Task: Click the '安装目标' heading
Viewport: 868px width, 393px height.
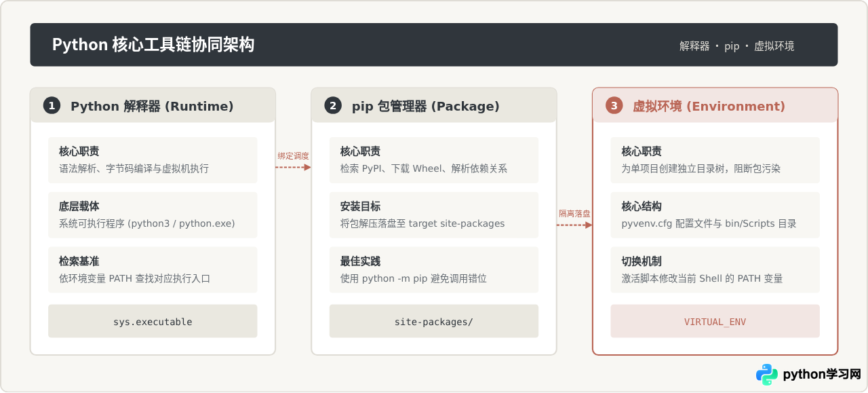Action: [361, 206]
